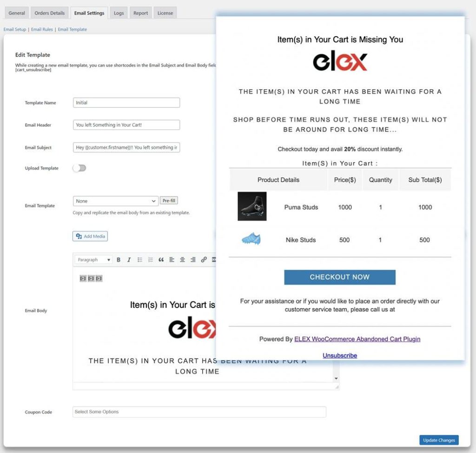The image size is (476, 453).
Task: Insert a link with the chain icon
Action: [204, 260]
